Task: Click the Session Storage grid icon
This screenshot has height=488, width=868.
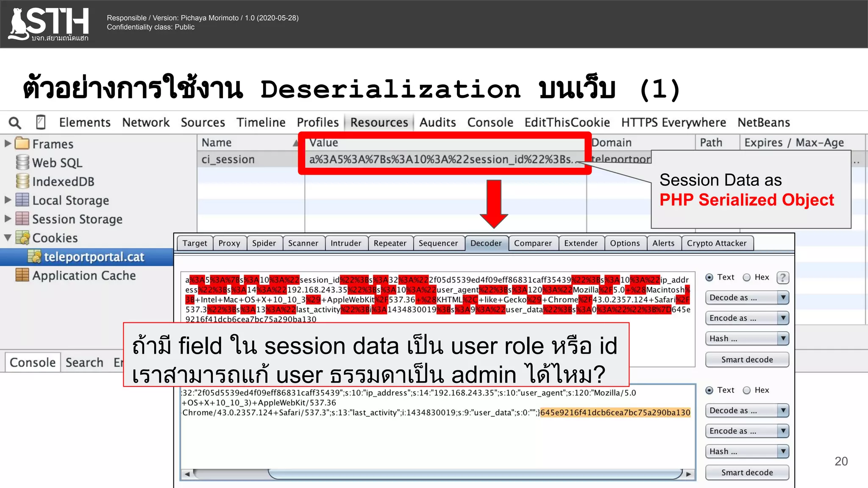Action: [22, 219]
